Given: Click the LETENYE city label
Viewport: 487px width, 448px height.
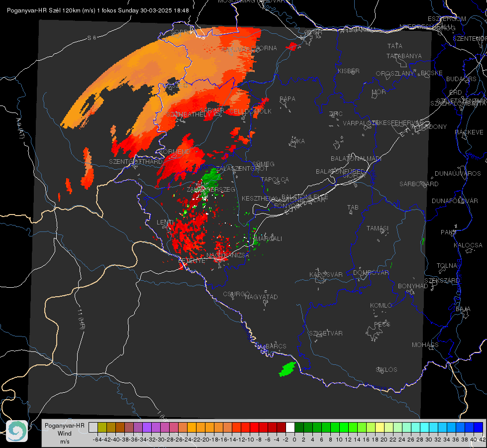Looking at the screenshot, I should (192, 260).
